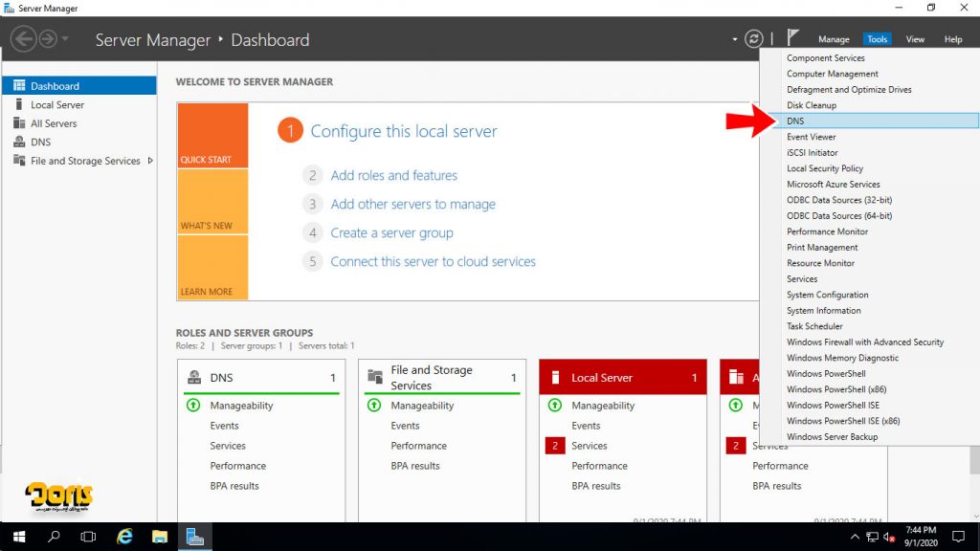
Task: Open the Learn More tile
Action: click(x=212, y=268)
